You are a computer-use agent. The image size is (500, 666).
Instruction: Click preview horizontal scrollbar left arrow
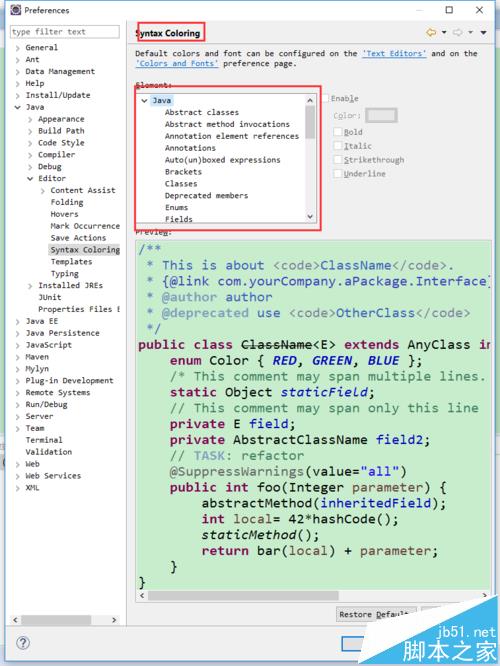click(142, 595)
